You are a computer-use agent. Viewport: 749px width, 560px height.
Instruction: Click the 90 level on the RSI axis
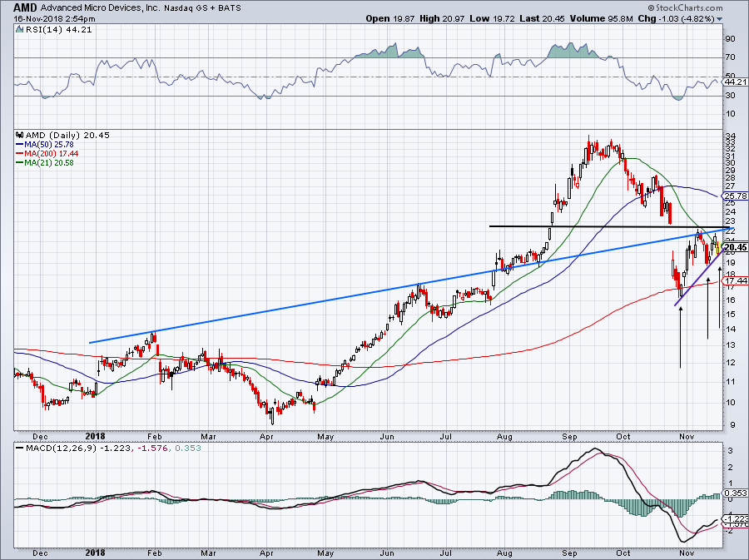tap(731, 38)
